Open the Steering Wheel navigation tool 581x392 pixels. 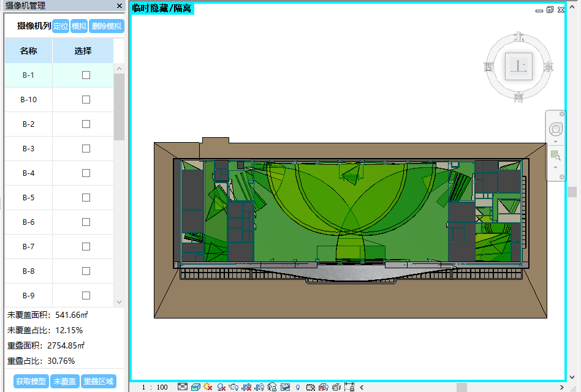click(x=555, y=129)
